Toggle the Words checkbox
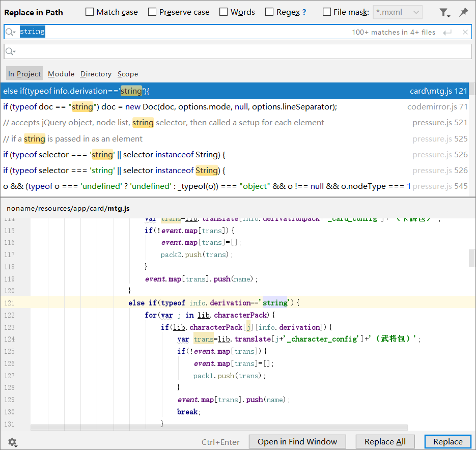Image resolution: width=476 pixels, height=450 pixels. click(x=223, y=12)
